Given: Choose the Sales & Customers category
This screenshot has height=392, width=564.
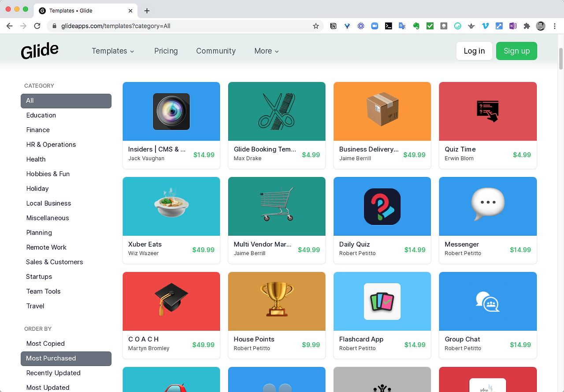Looking at the screenshot, I should [x=55, y=262].
